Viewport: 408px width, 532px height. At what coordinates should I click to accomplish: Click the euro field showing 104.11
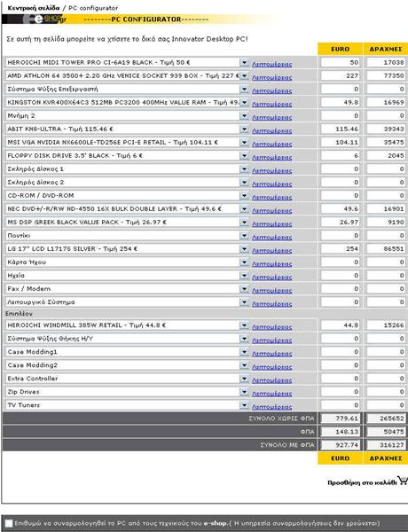point(340,142)
